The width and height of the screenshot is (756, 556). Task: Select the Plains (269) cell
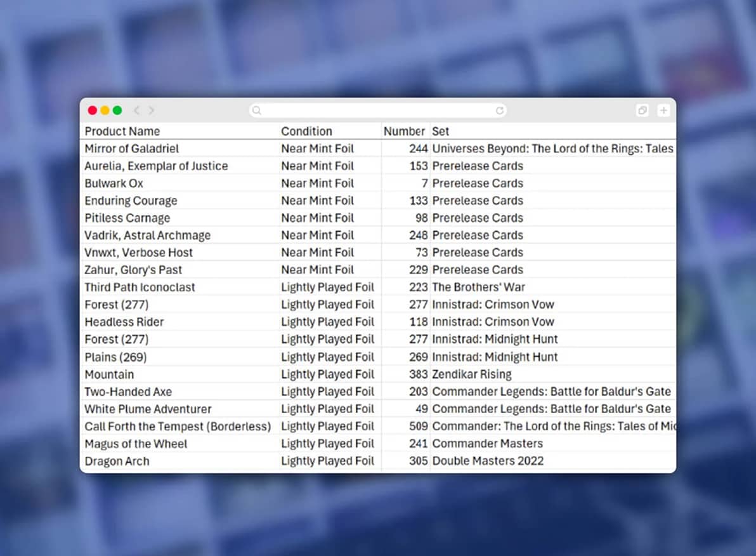tap(115, 357)
